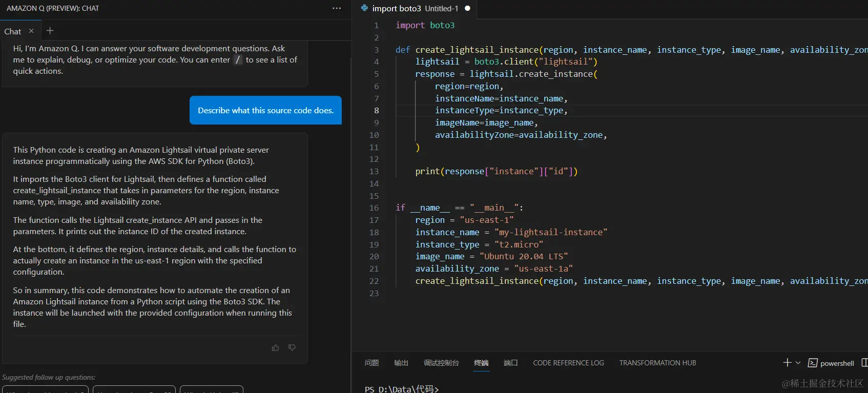Open the 问题 panel tab
Image resolution: width=868 pixels, height=393 pixels.
(x=372, y=363)
